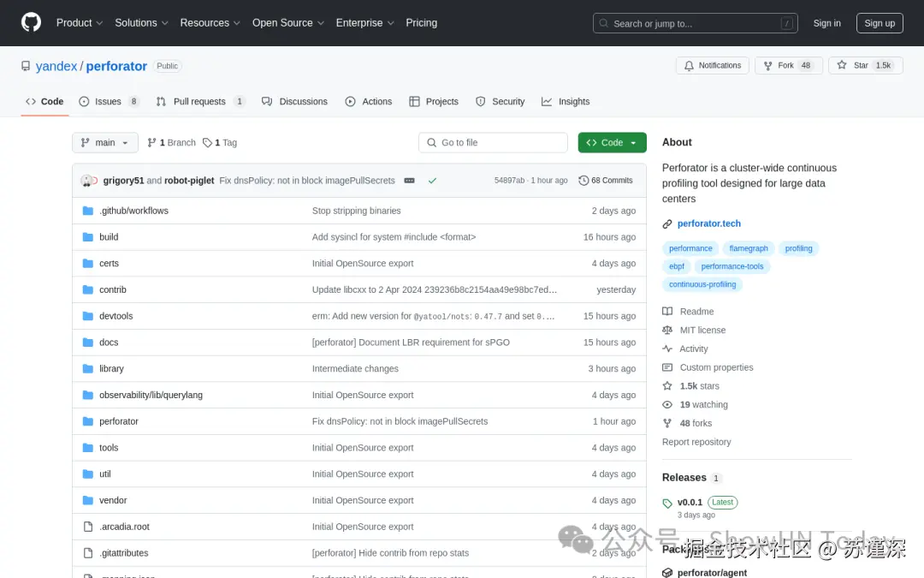Image resolution: width=924 pixels, height=578 pixels.
Task: Open the docs folder
Action: point(109,343)
